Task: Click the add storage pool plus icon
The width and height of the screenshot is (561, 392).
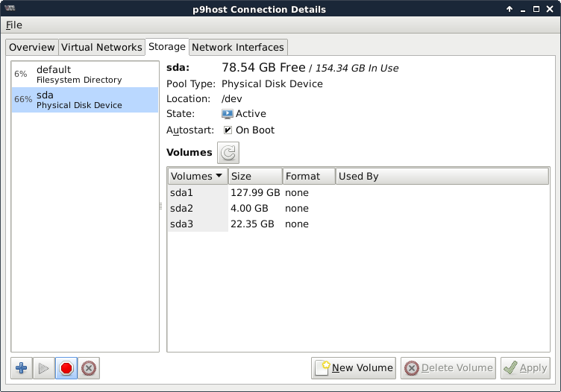Action: tap(22, 368)
